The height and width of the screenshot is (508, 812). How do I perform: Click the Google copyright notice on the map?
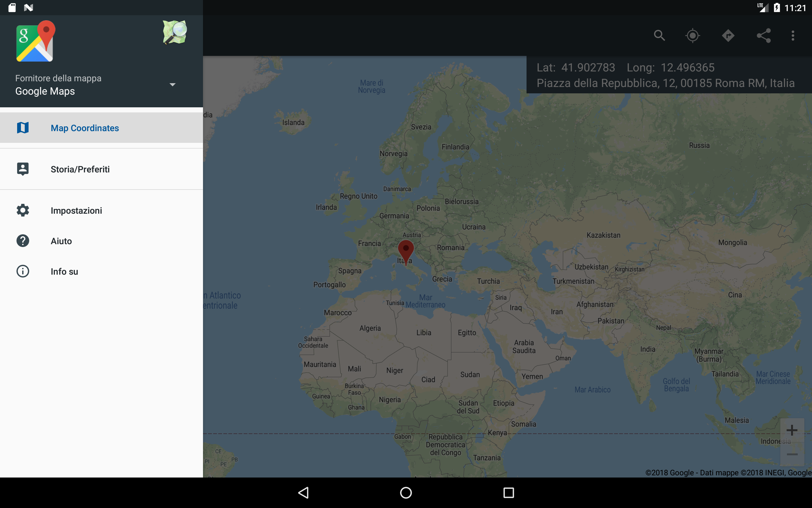pyautogui.click(x=729, y=472)
